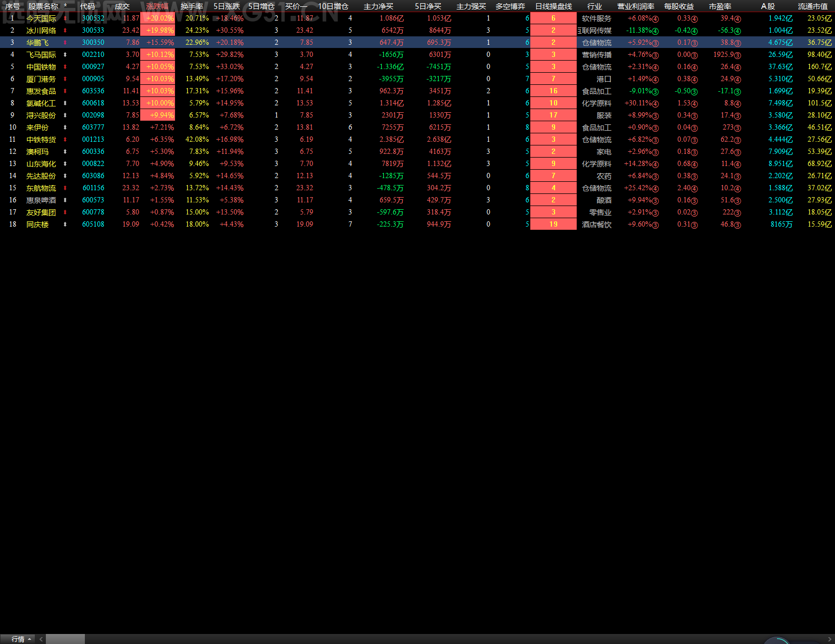Click the 10日增仓 column header

tap(333, 6)
